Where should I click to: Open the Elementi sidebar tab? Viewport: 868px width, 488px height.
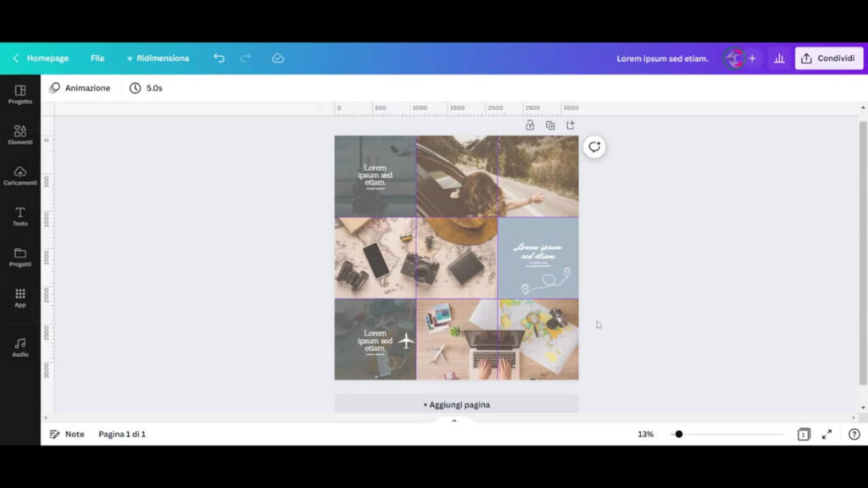pyautogui.click(x=20, y=135)
